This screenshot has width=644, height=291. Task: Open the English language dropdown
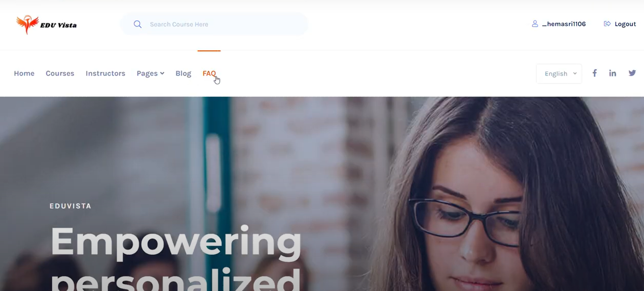(x=559, y=73)
